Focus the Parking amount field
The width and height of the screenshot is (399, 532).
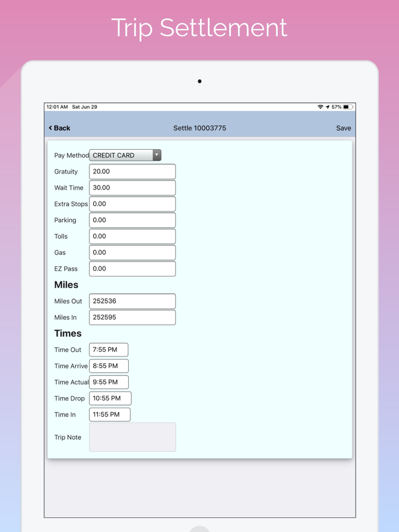(x=132, y=220)
